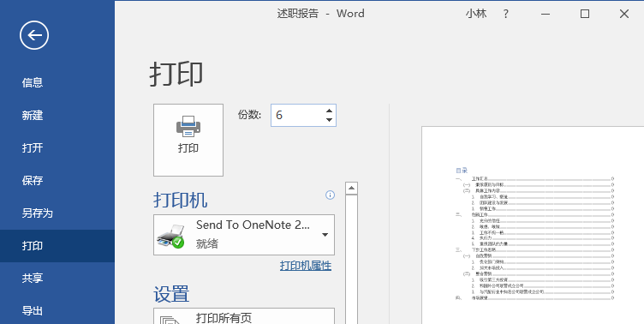Viewport: 644px width, 324px height.
Task: Click the 设置 section heading
Action: pos(171,294)
